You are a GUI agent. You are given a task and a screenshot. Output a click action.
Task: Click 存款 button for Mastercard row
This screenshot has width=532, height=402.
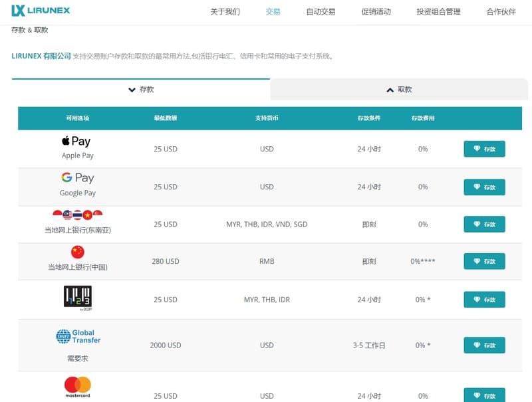[484, 395]
